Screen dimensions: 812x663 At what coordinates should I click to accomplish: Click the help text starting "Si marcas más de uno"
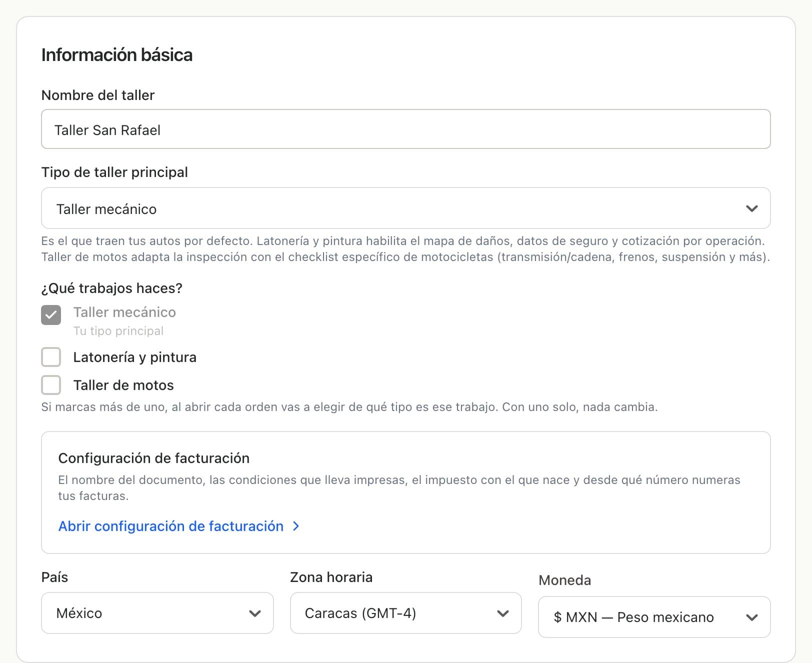(x=349, y=407)
